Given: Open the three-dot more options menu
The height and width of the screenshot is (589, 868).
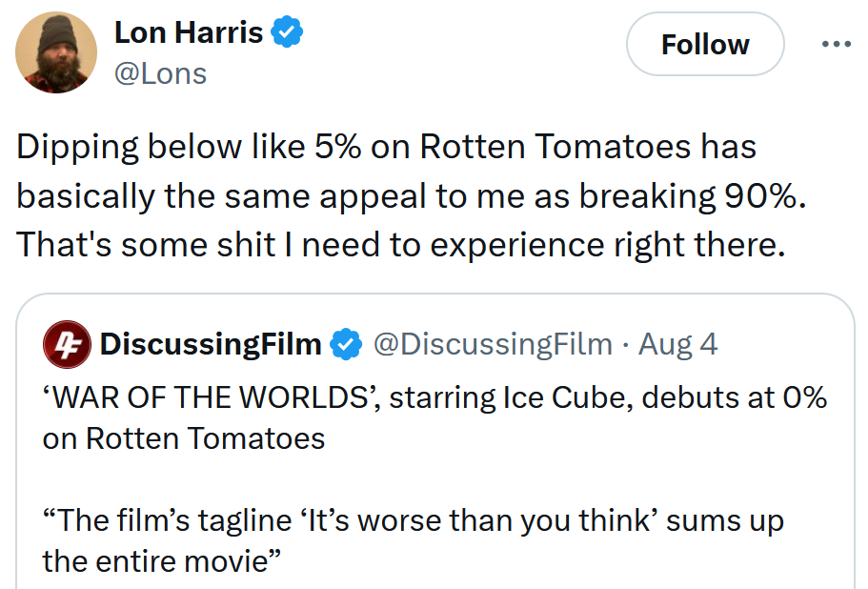Looking at the screenshot, I should (x=836, y=45).
